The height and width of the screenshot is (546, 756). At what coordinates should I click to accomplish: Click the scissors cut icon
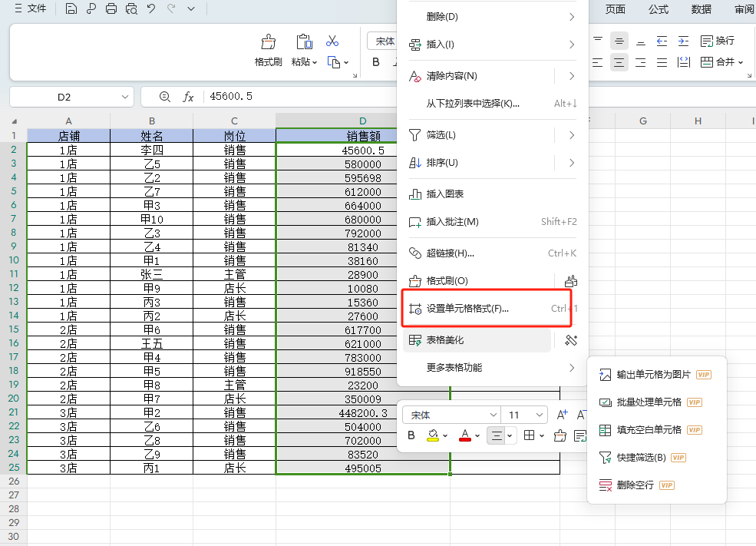[x=332, y=41]
